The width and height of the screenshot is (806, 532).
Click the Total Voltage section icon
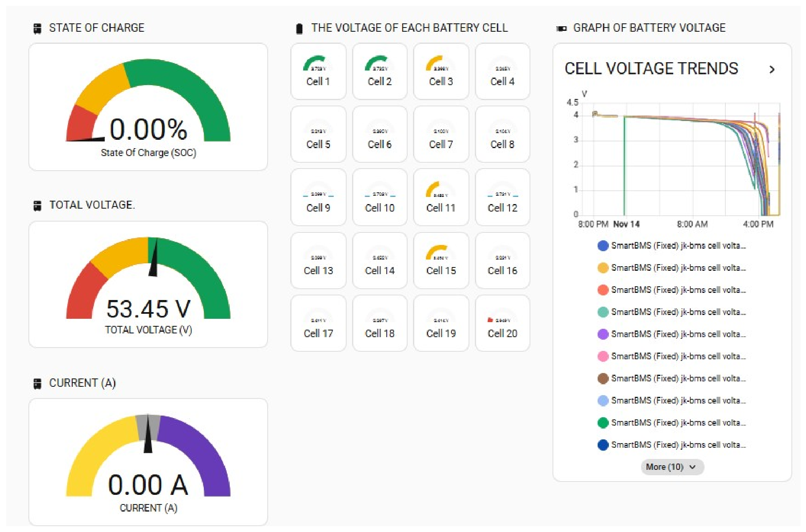pos(37,205)
